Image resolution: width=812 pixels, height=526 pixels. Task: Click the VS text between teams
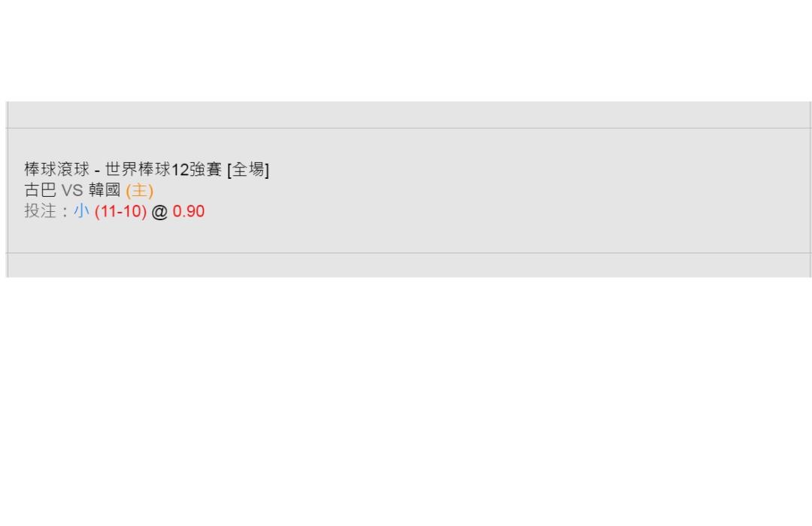(72, 190)
